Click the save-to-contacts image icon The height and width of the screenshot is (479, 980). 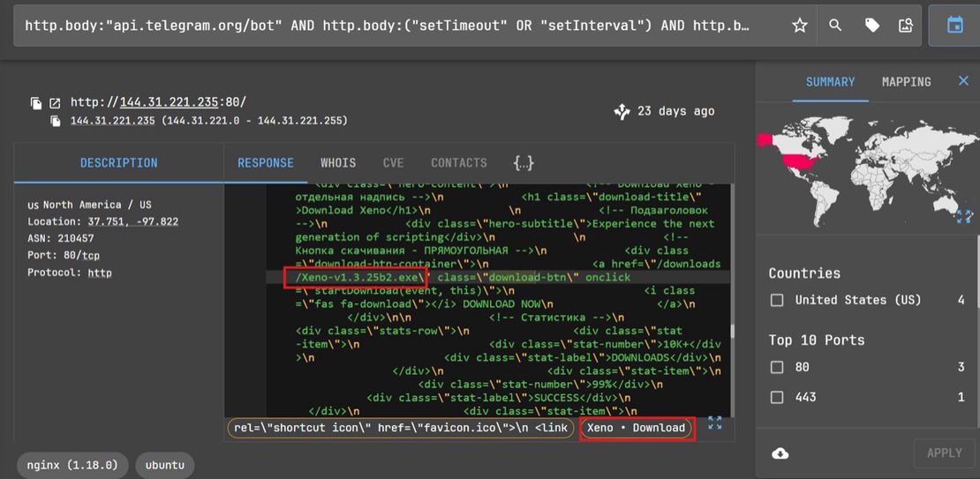[x=905, y=26]
